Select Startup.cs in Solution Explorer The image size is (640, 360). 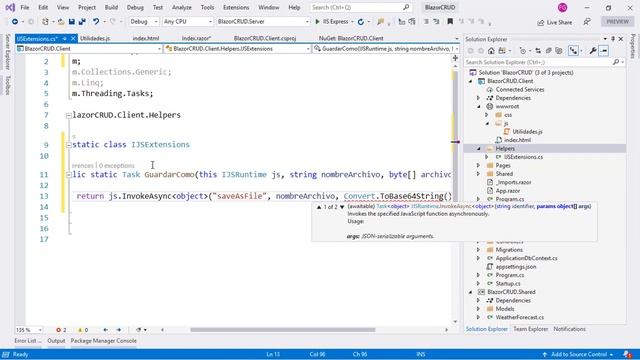coord(508,284)
